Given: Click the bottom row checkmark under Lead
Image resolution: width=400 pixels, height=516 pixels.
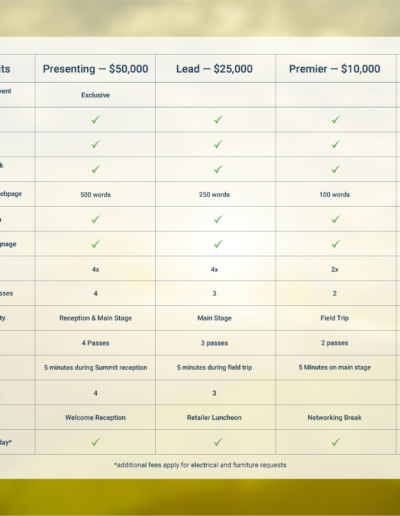Looking at the screenshot, I should pos(218,442).
